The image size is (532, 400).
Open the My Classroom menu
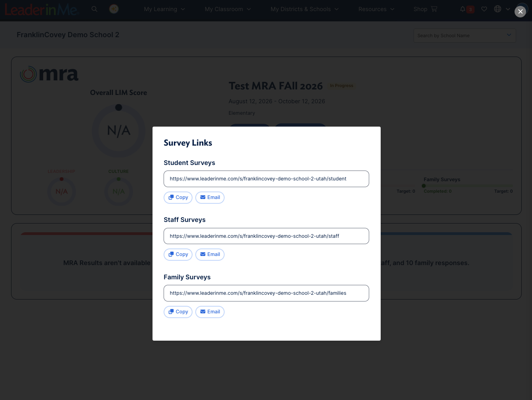coord(228,9)
